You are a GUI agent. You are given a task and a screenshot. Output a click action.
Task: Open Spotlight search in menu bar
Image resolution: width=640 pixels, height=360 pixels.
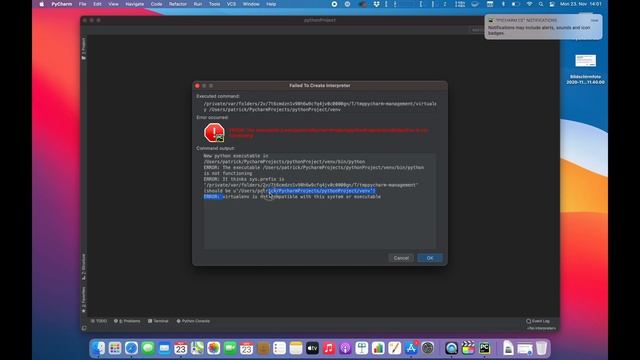[x=541, y=4]
